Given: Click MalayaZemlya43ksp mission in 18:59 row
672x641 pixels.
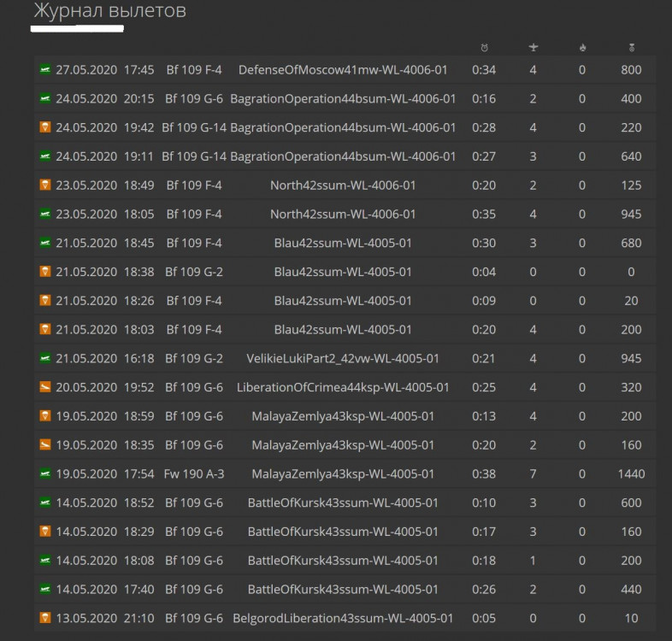Looking at the screenshot, I should (x=343, y=416).
